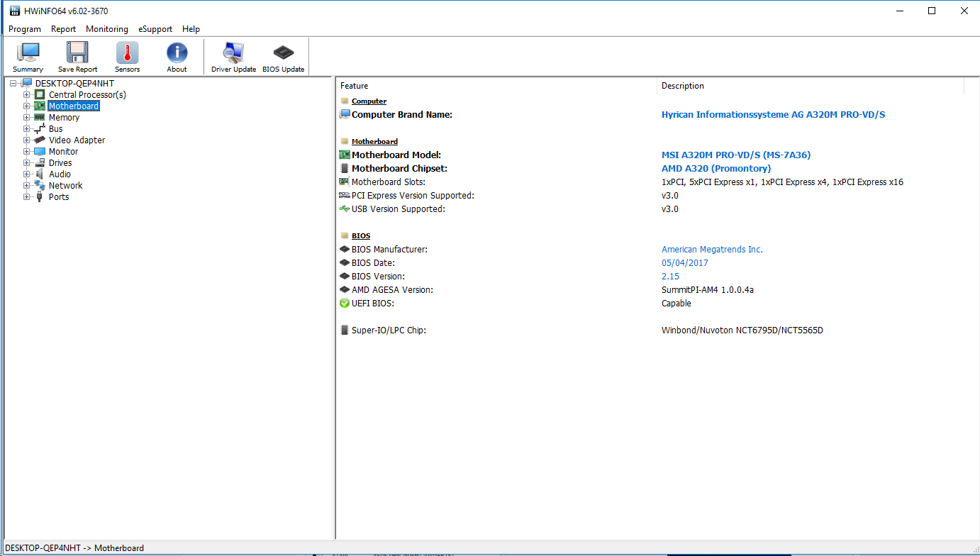Click the MSI A320M PRO-VD/S (MS-7A36) value
This screenshot has width=980, height=556.
tap(736, 155)
